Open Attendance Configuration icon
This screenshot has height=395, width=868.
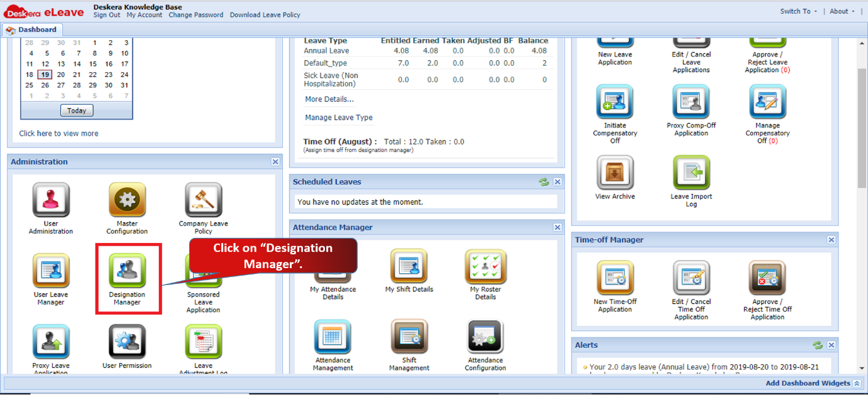pos(485,337)
